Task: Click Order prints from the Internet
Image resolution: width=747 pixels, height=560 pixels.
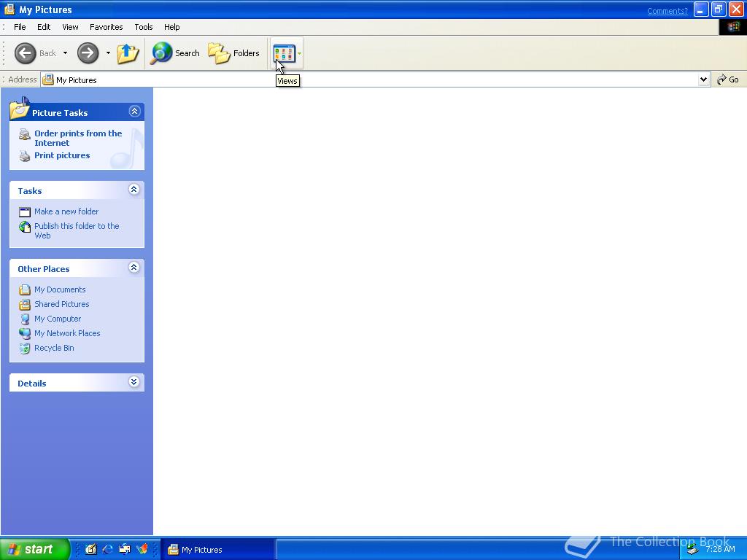Action: pyautogui.click(x=78, y=138)
